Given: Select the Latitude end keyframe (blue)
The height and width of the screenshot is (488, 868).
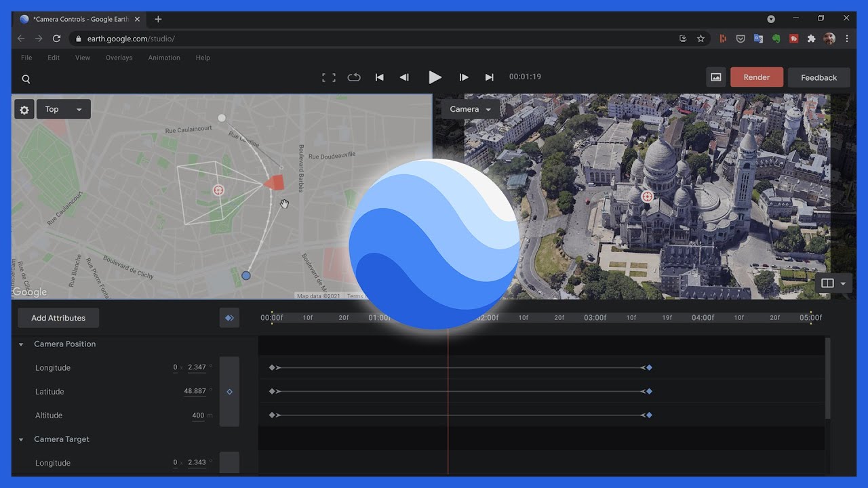Looking at the screenshot, I should click(x=649, y=391).
